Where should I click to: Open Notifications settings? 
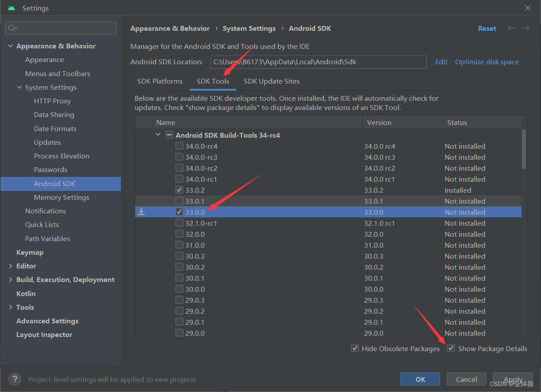[x=45, y=211]
